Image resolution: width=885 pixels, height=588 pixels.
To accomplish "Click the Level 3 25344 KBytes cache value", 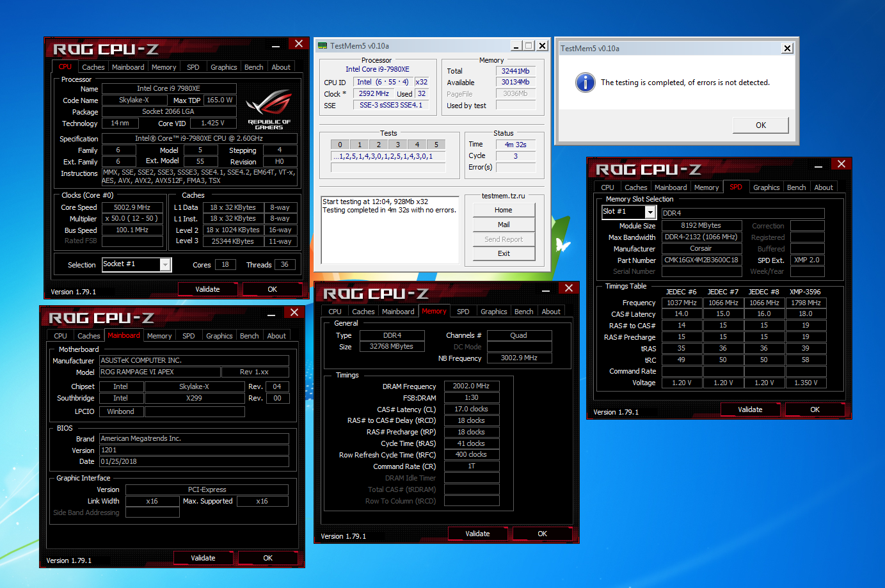I will (x=232, y=241).
